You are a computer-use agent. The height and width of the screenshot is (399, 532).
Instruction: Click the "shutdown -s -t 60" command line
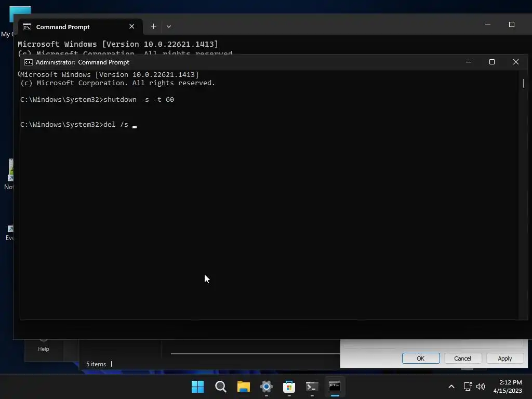[x=97, y=99]
